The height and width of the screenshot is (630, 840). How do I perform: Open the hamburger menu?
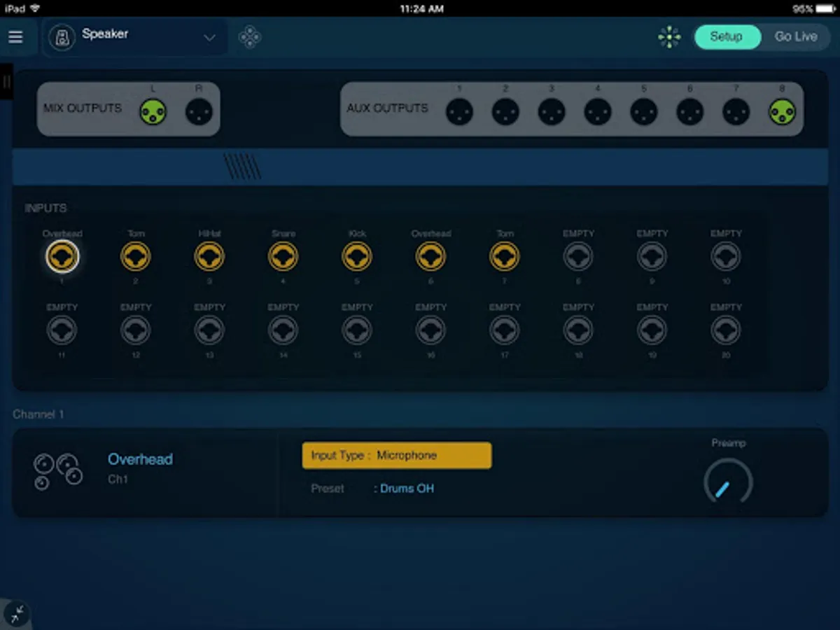pyautogui.click(x=15, y=37)
